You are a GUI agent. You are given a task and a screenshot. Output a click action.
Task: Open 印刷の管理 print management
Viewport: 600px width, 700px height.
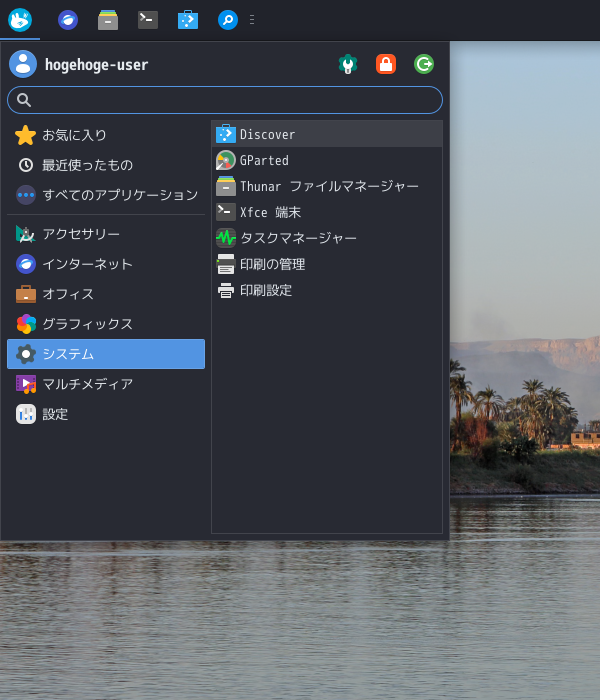pos(327,264)
